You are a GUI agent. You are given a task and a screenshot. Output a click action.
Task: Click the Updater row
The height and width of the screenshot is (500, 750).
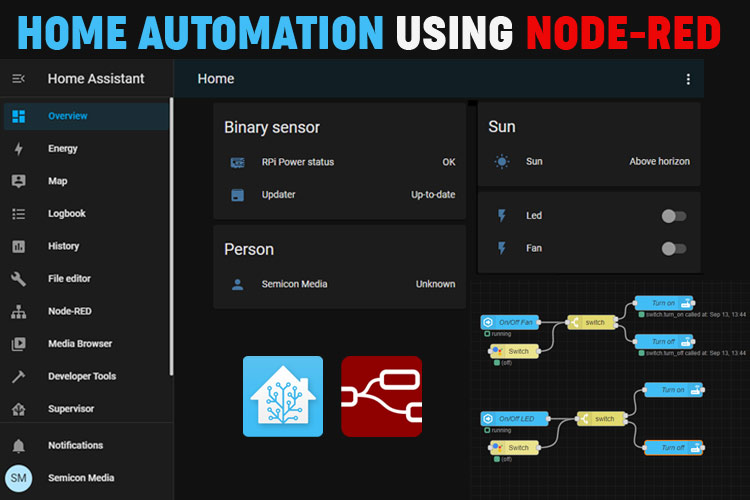[340, 195]
